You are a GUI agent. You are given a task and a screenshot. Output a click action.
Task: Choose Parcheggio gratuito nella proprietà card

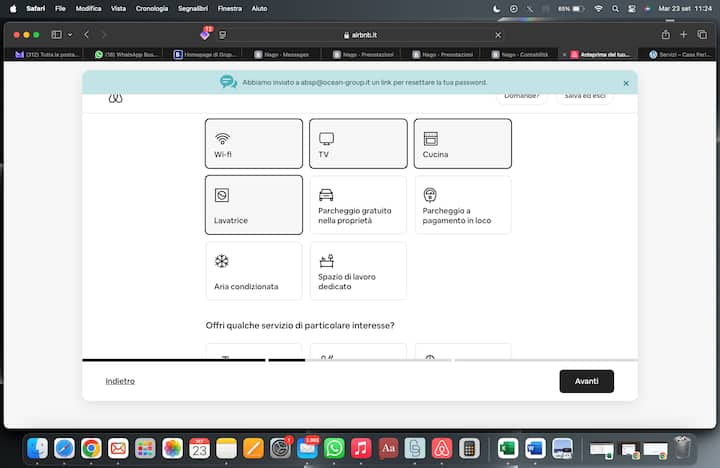358,205
